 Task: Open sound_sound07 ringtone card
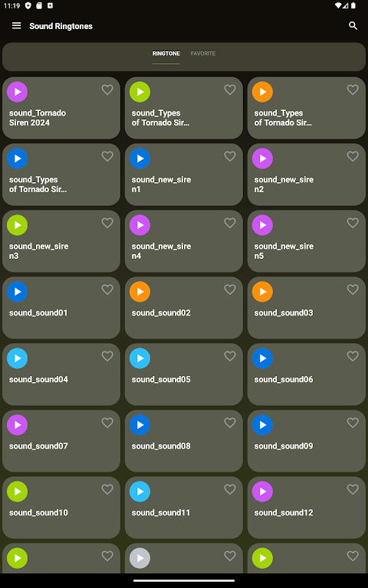tap(61, 441)
